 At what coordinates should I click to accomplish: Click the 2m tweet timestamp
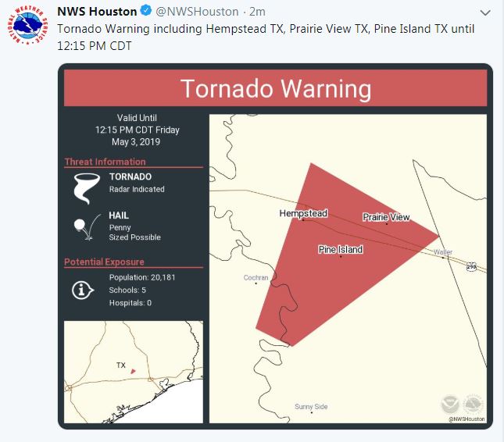click(258, 12)
